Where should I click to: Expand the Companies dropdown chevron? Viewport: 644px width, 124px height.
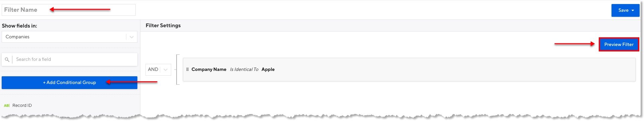tap(132, 37)
